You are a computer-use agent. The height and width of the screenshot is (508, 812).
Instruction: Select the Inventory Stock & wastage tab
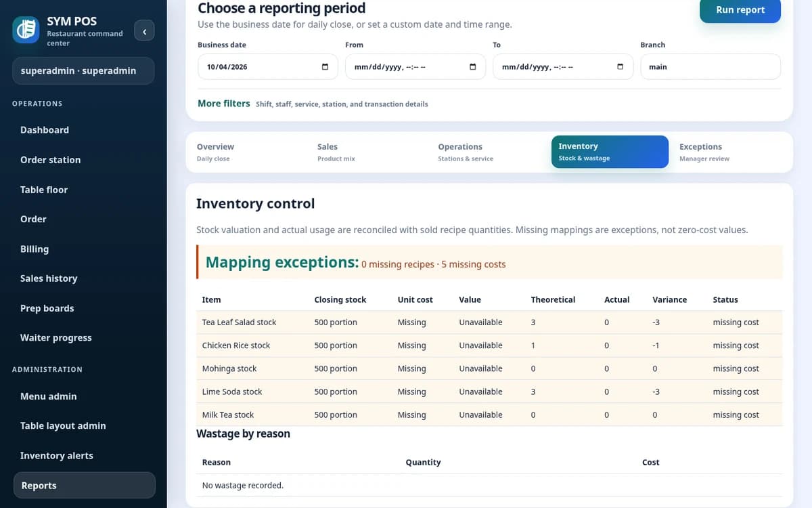point(610,152)
